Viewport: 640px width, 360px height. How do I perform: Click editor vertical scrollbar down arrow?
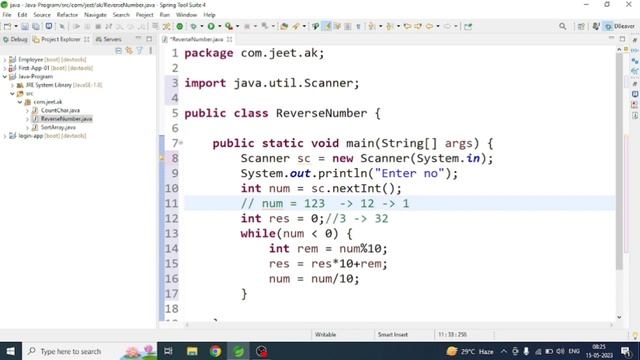click(x=619, y=317)
